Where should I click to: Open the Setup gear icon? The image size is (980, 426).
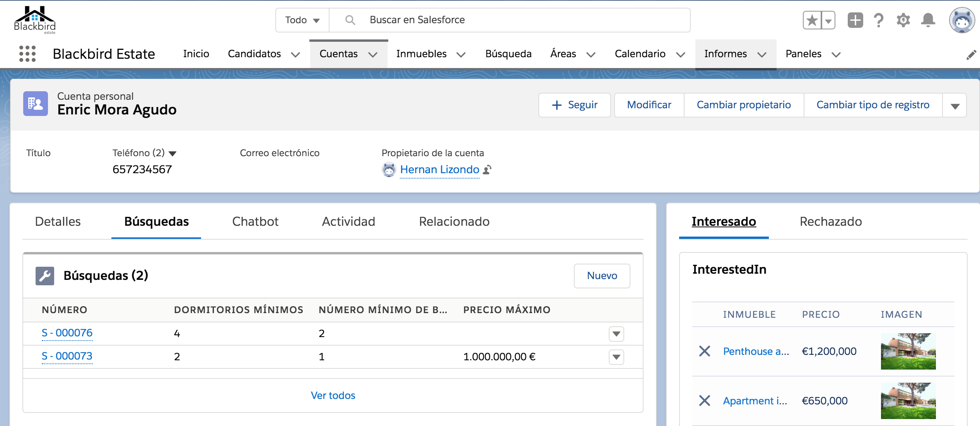click(903, 20)
